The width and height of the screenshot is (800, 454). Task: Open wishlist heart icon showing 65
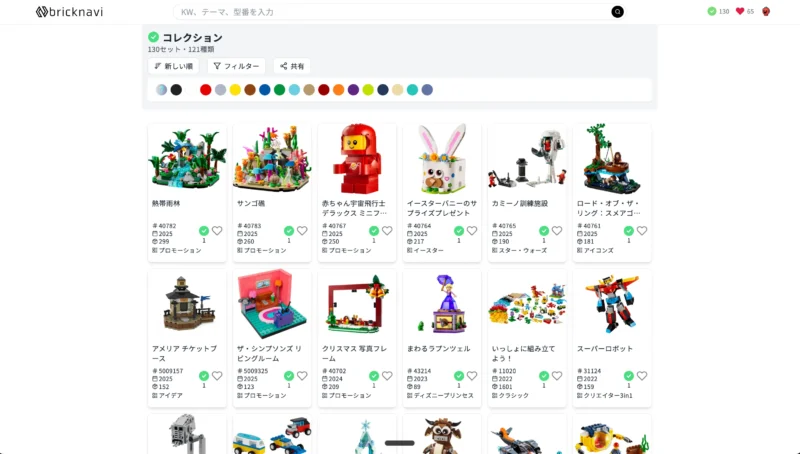tap(744, 11)
